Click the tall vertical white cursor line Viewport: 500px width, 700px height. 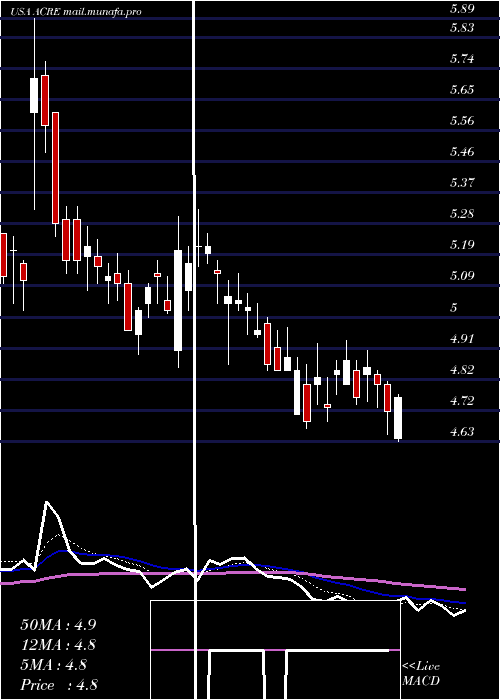click(195, 350)
